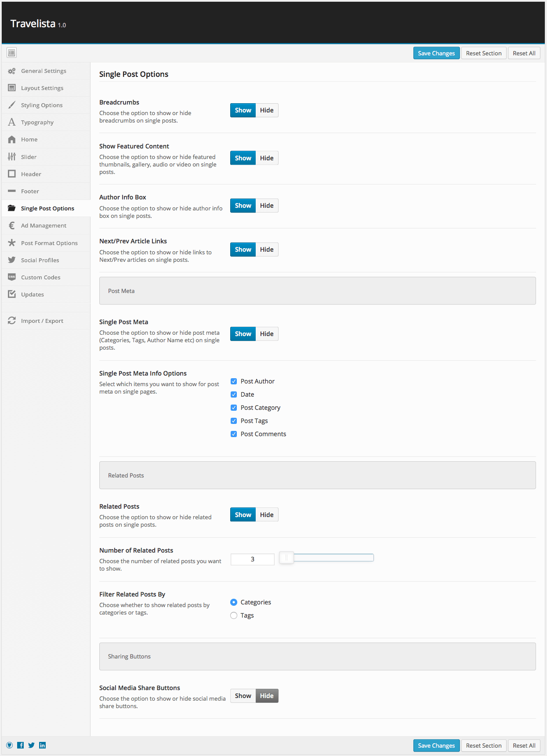Open General Settings section

(x=46, y=71)
